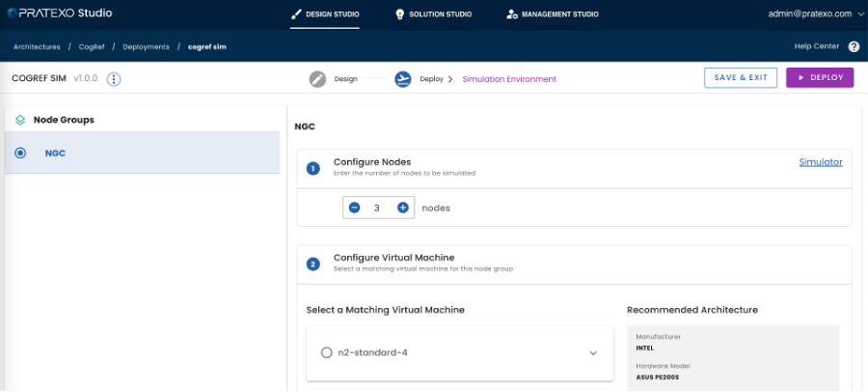
Task: Open the COGREF SIM info menu icon
Action: tap(114, 79)
